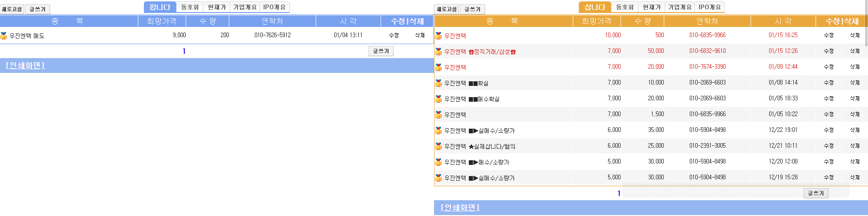Screen dimensions: 868x216
Task: Go to page 1 in 삽니다 panel
Action: pos(619,193)
